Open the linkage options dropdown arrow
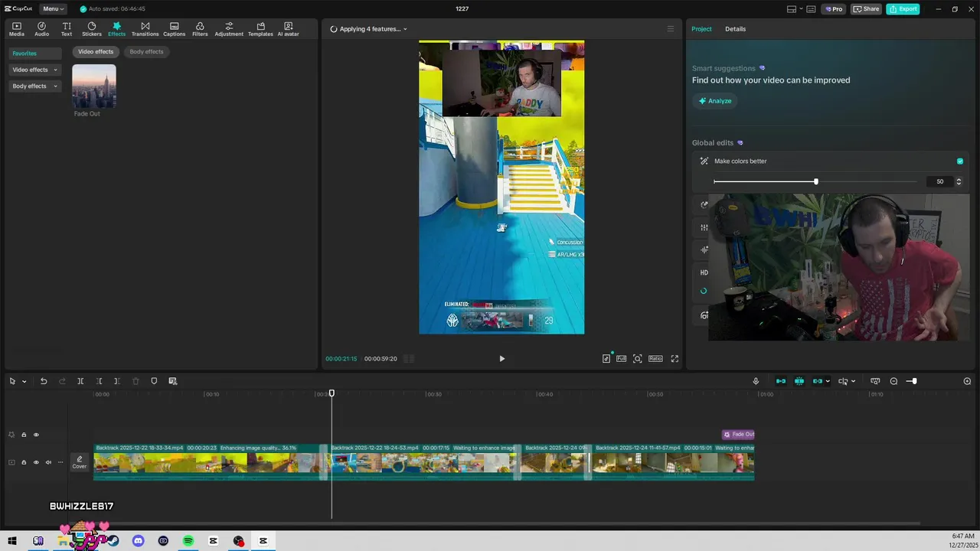This screenshot has width=980, height=551. point(828,381)
